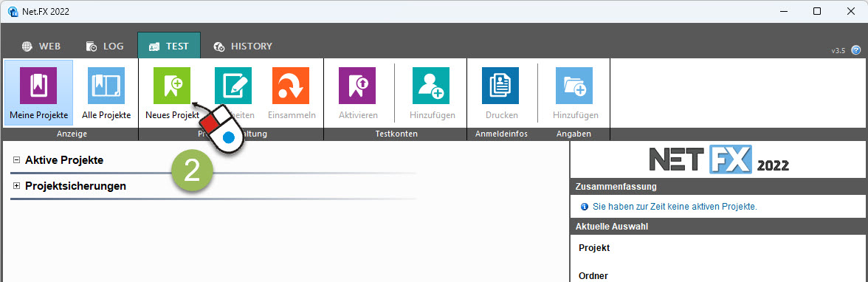Viewport: 868px width, 282px height.
Task: Collapse the Aktive Projekte section
Action: (x=16, y=159)
